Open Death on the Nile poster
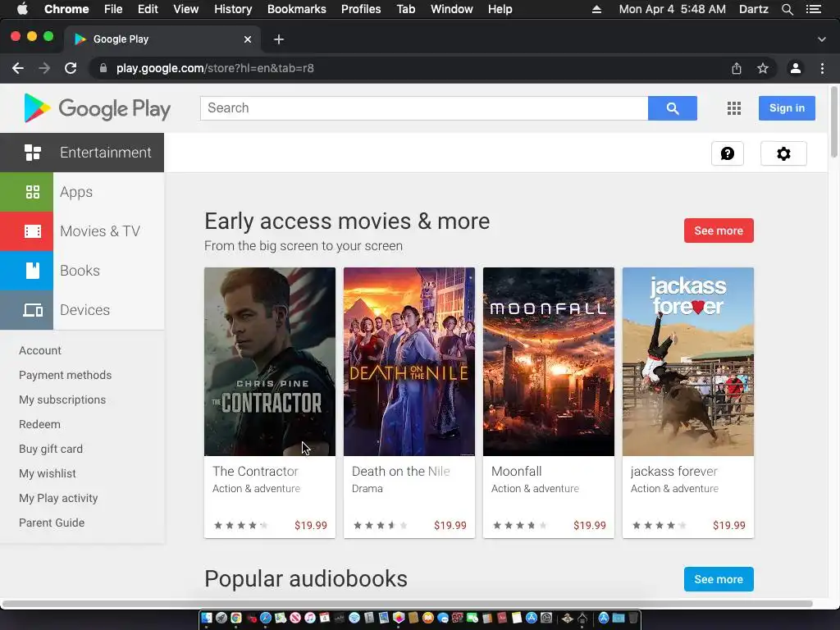This screenshot has width=840, height=630. (x=409, y=362)
